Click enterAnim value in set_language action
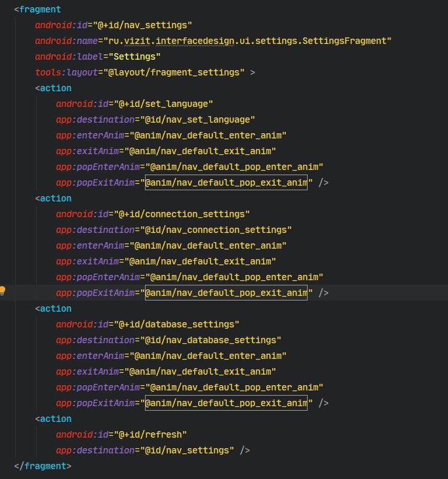The width and height of the screenshot is (448, 479). (x=208, y=135)
